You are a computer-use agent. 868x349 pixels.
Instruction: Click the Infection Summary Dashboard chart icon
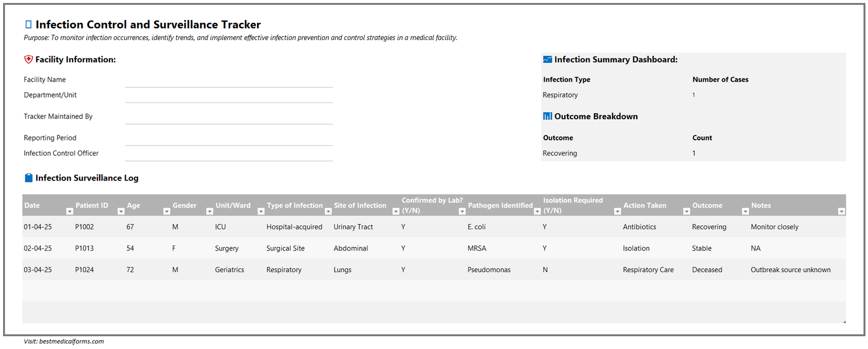[547, 60]
